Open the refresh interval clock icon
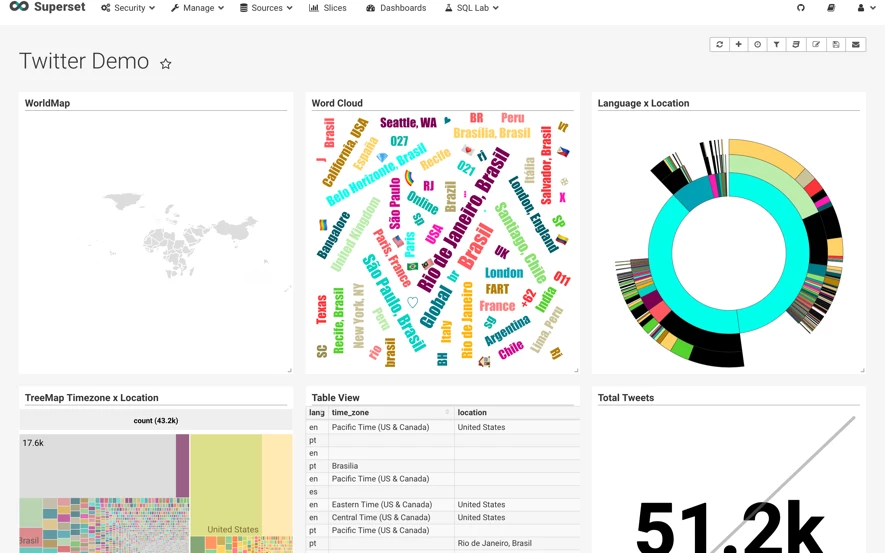Viewport: 885px width, 553px height. (757, 45)
